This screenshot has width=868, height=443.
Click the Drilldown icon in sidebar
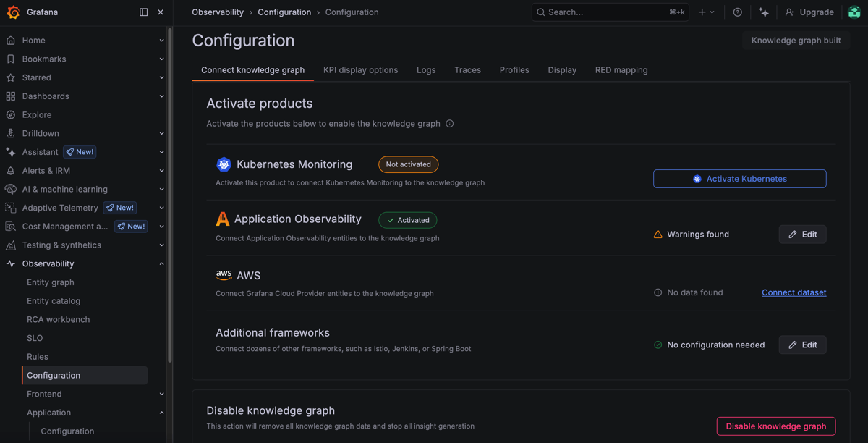(x=11, y=133)
